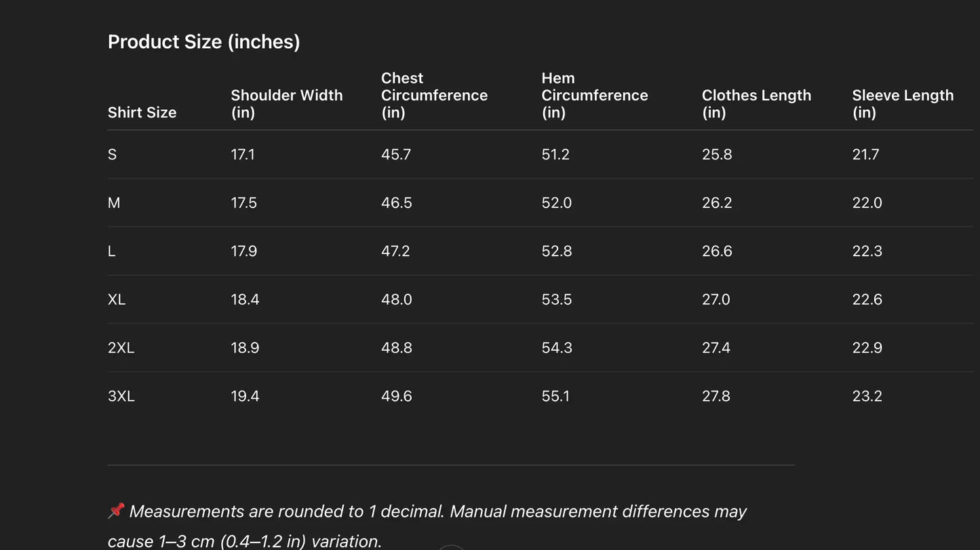Click the Chest Circumference column header
980x550 pixels.
434,96
